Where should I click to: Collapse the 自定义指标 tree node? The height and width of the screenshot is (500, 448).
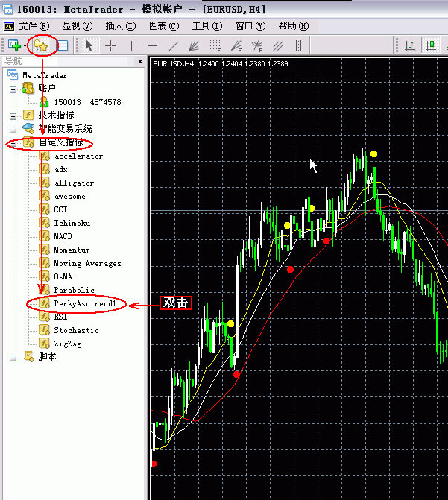[13, 144]
